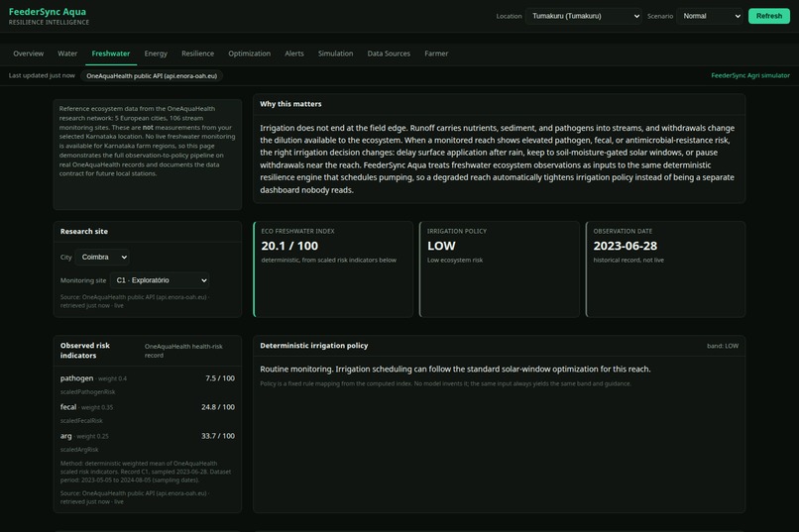Click the pathogen risk value 7.5 / 100
Viewport: 799px width, 532px height.
point(220,378)
